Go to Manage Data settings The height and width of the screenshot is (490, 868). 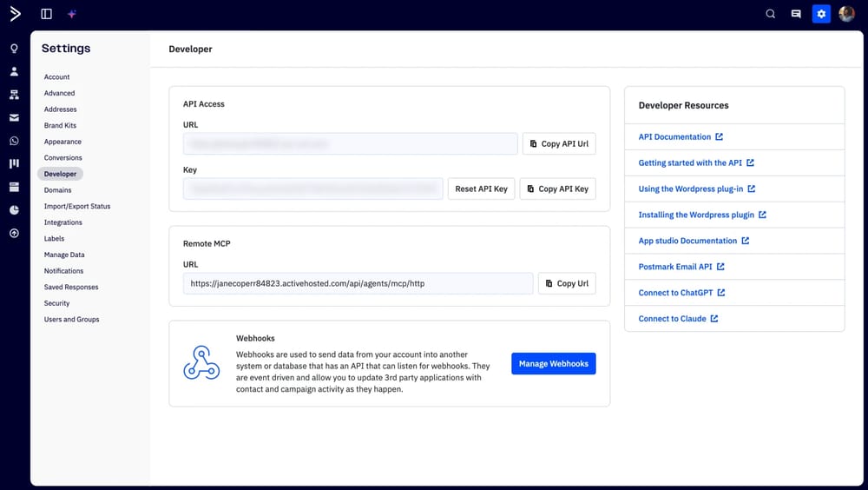(64, 255)
